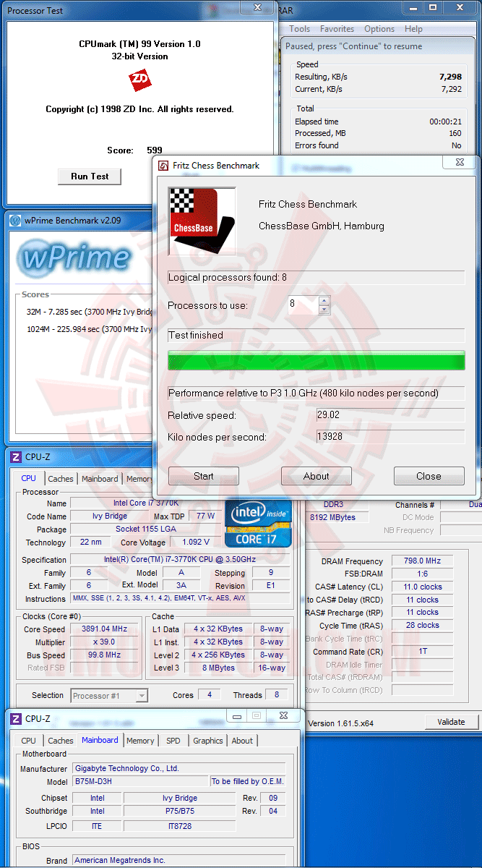Click the Threads count value 8

click(x=276, y=695)
